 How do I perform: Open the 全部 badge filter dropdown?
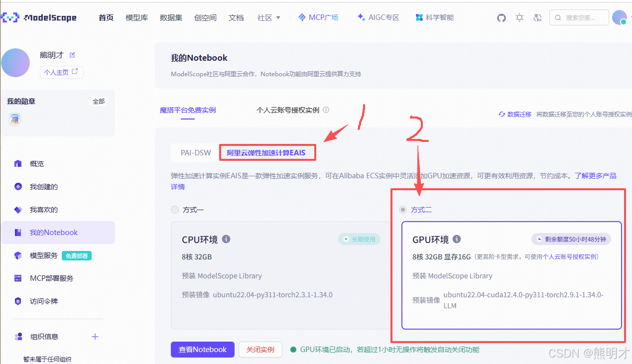[98, 101]
